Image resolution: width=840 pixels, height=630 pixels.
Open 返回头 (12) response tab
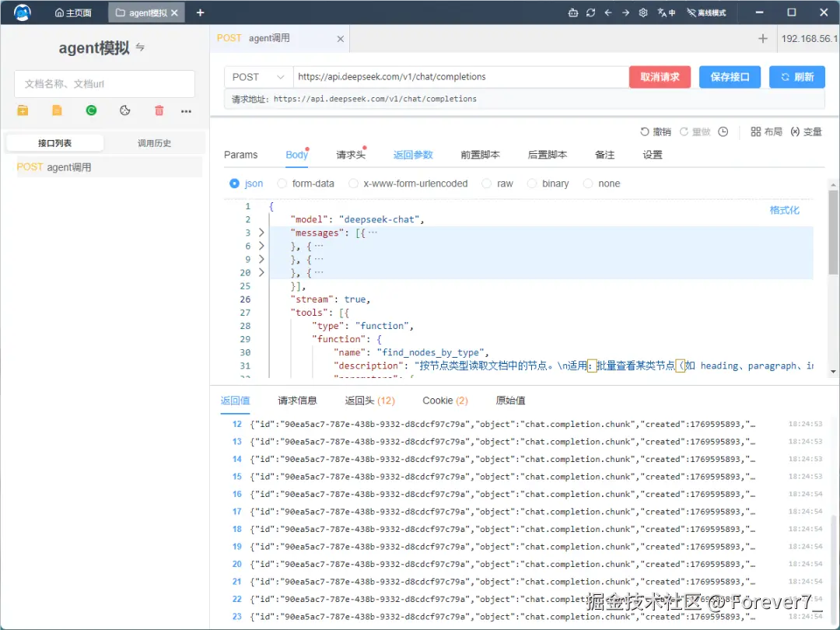[369, 401]
